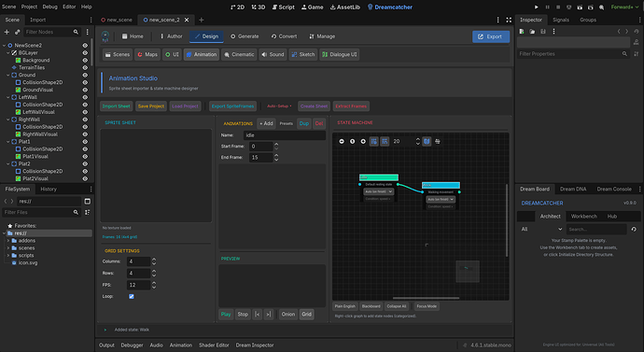
Task: Sort files in FileSystem dock
Action: click(x=88, y=212)
